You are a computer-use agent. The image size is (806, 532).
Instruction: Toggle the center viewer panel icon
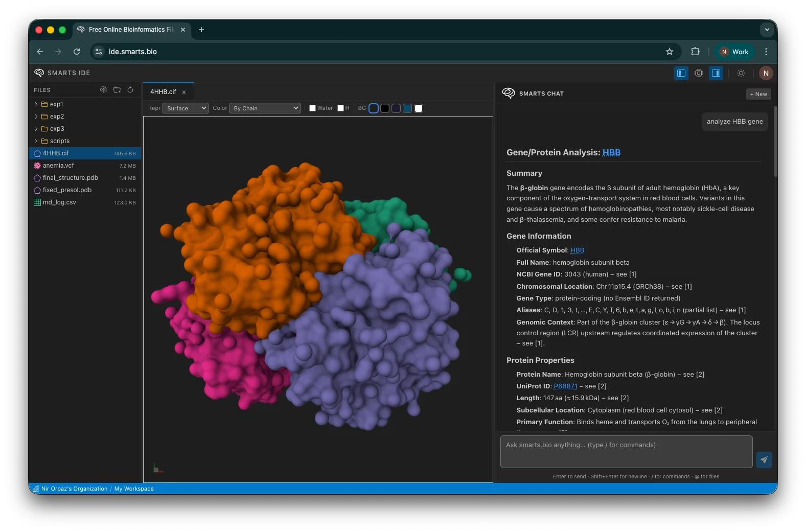699,73
